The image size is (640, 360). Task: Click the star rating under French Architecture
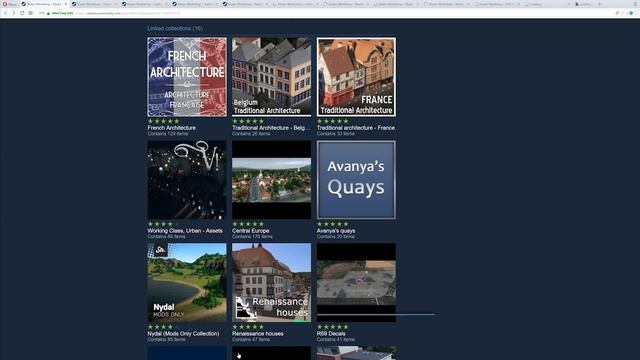pos(163,121)
